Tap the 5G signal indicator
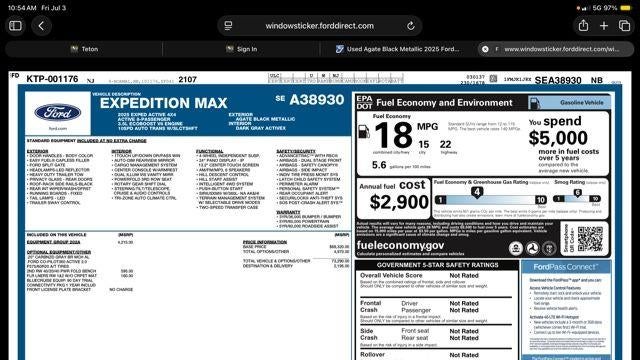Screen dimensions: 640x360 [x=597, y=8]
